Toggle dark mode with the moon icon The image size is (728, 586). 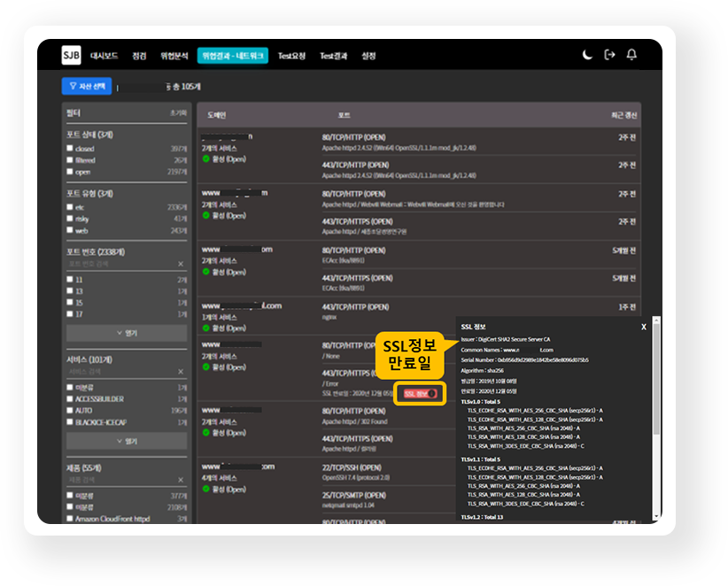tap(587, 55)
